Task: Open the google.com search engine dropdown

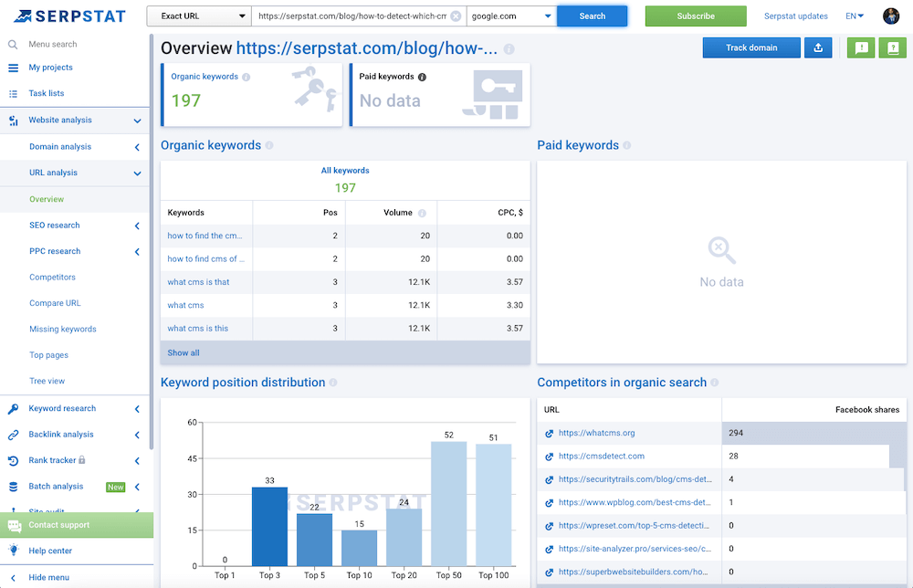Action: click(512, 16)
